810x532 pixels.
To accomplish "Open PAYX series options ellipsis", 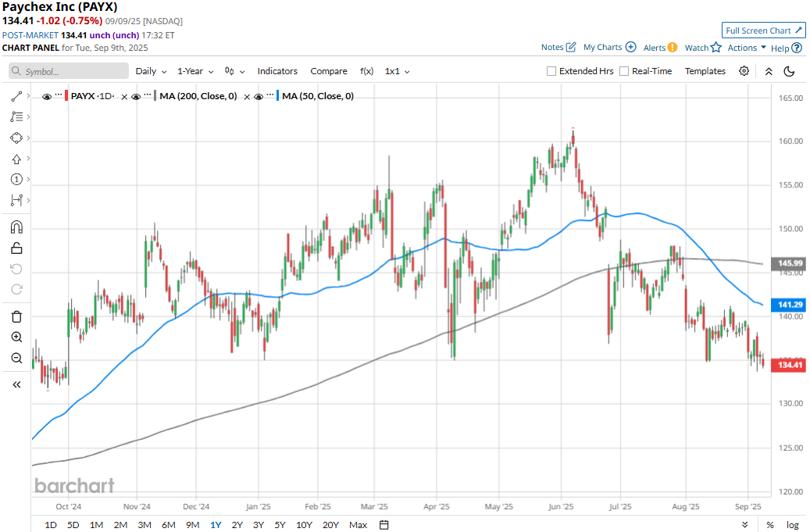I will pyautogui.click(x=59, y=95).
